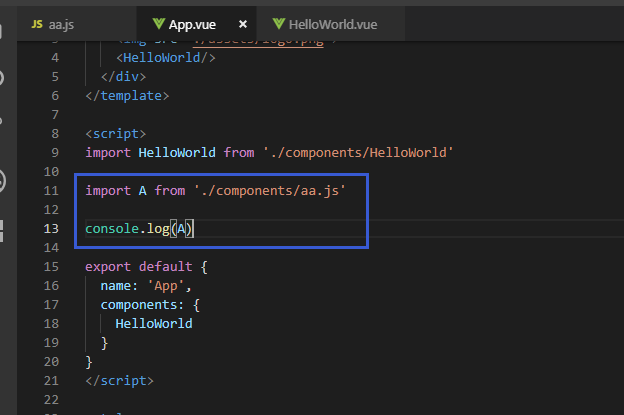Click the closing brace on line 19
Screen dimensions: 624x415
click(x=104, y=343)
